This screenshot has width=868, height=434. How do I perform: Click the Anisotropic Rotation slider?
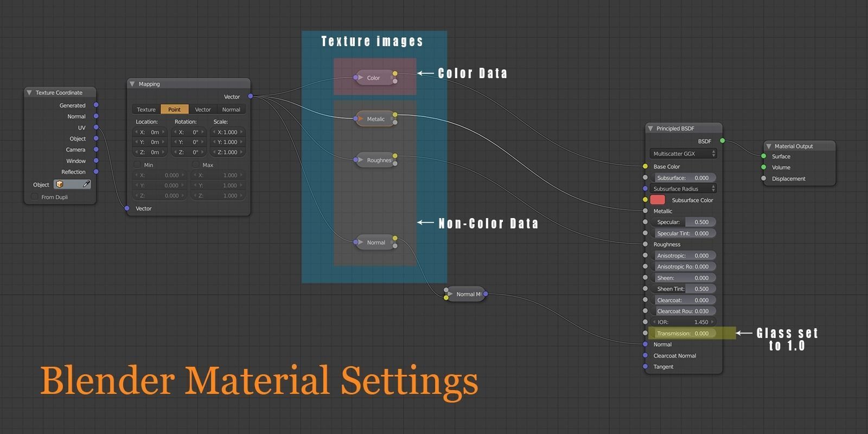683,266
